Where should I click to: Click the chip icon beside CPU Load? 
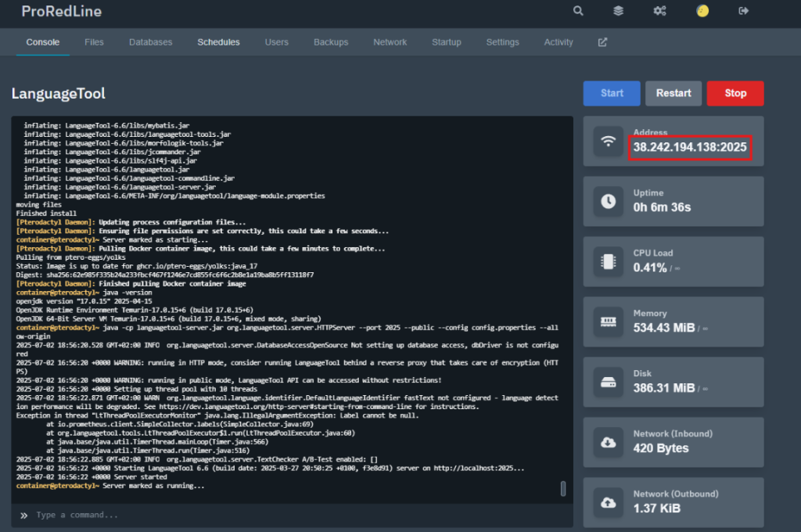coord(608,261)
